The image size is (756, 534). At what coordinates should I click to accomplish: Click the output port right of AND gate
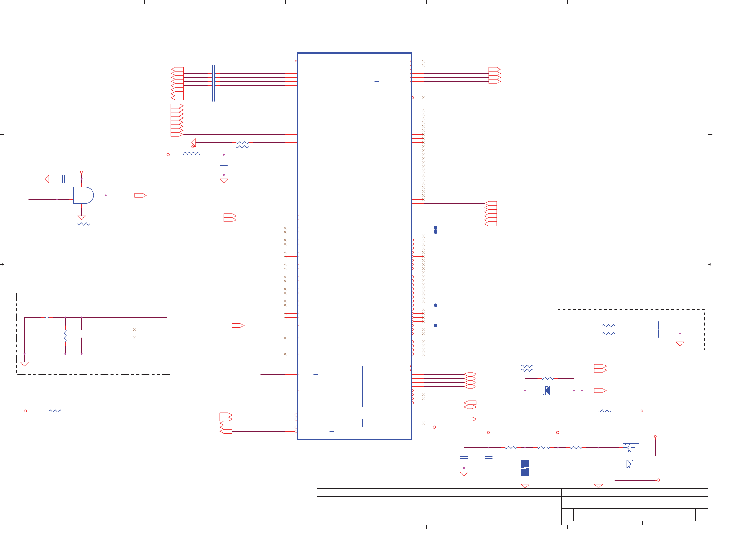140,195
